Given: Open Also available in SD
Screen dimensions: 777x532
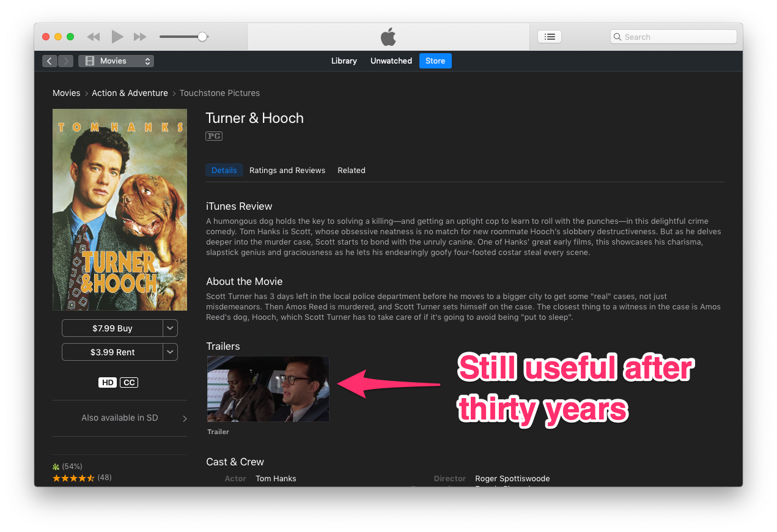Looking at the screenshot, I should (120, 418).
